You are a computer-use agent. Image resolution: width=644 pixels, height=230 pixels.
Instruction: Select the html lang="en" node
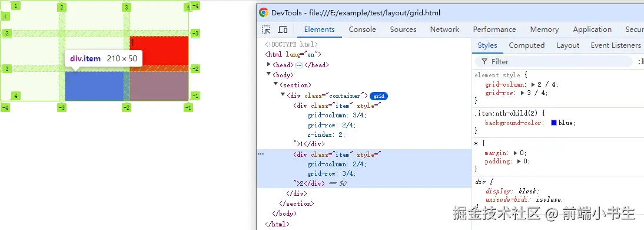(x=293, y=54)
